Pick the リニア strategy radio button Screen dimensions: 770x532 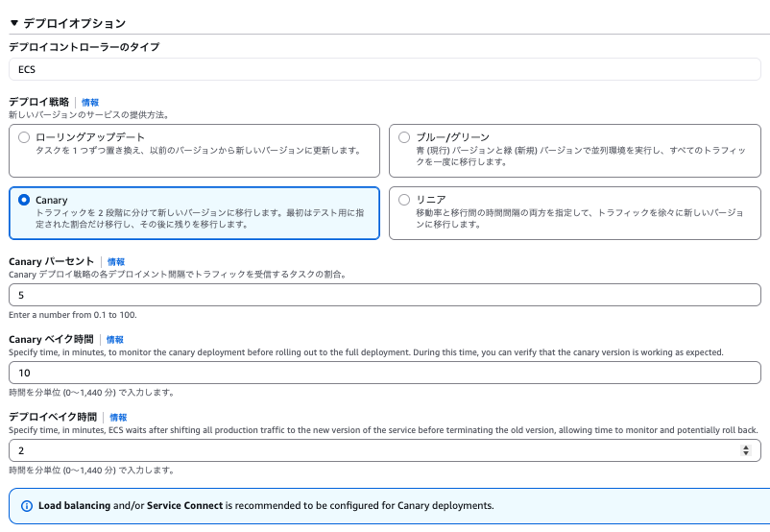pyautogui.click(x=404, y=200)
